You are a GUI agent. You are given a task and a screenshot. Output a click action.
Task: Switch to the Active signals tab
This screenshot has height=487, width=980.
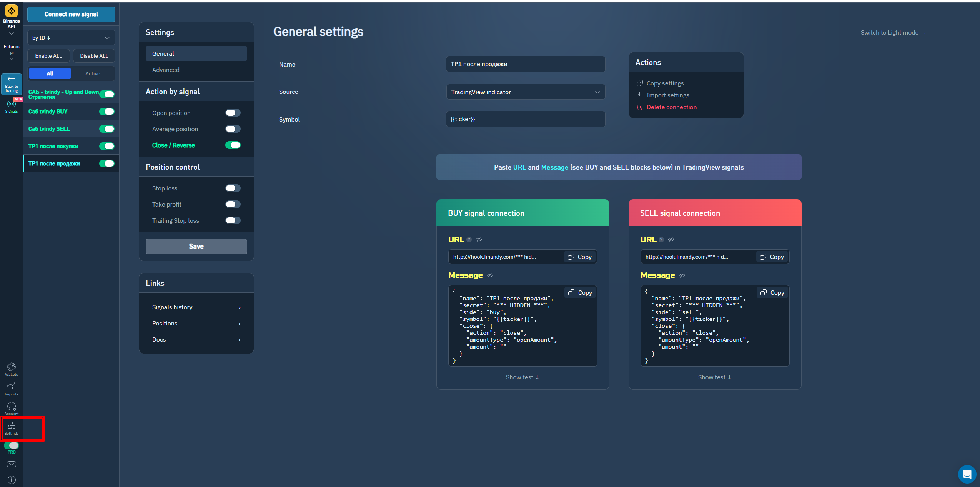[93, 73]
